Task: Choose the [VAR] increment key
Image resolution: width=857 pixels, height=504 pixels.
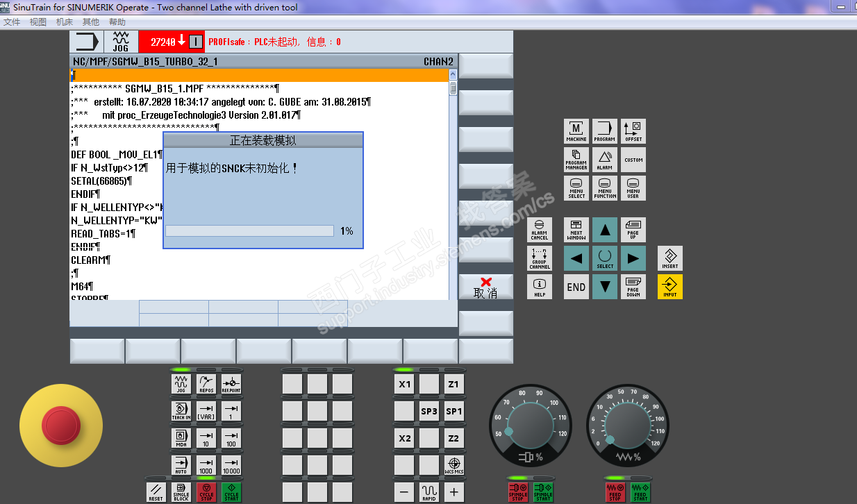Action: point(206,411)
